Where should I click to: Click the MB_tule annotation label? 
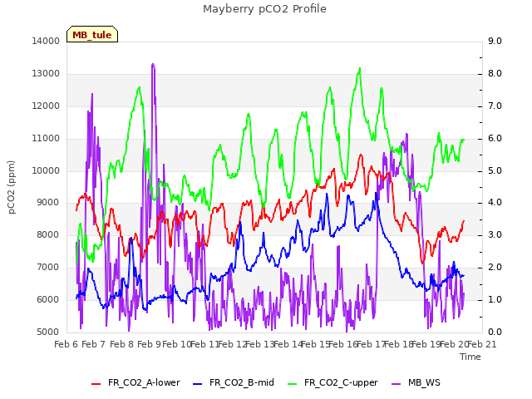92,34
